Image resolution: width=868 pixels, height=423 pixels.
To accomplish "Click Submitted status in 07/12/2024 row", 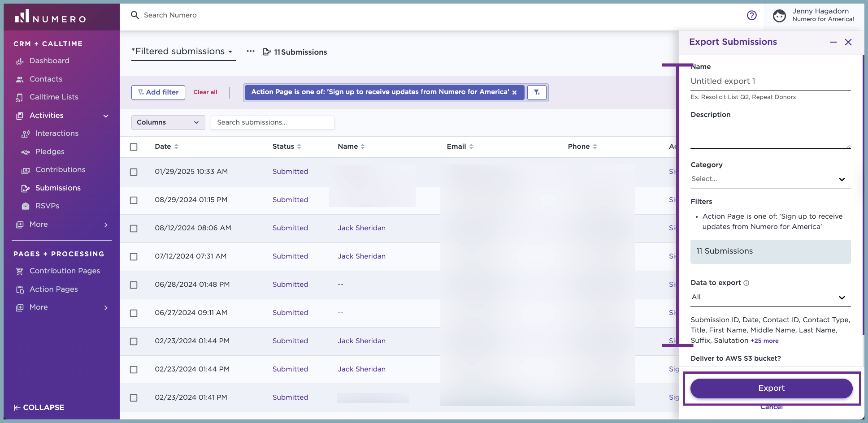I will [x=290, y=256].
